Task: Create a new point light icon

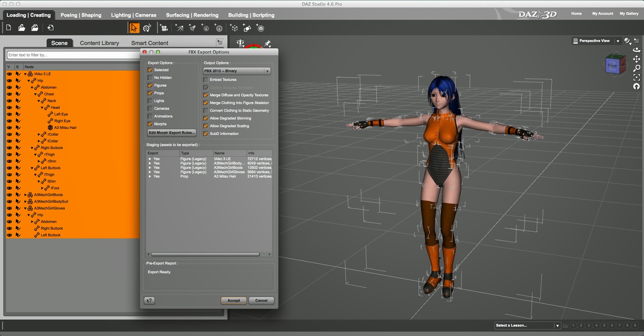Action: tap(206, 28)
